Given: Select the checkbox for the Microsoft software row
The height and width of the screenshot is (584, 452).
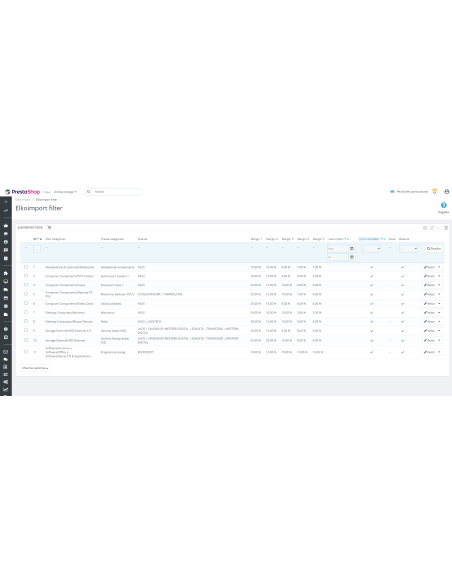Looking at the screenshot, I should pos(26,352).
